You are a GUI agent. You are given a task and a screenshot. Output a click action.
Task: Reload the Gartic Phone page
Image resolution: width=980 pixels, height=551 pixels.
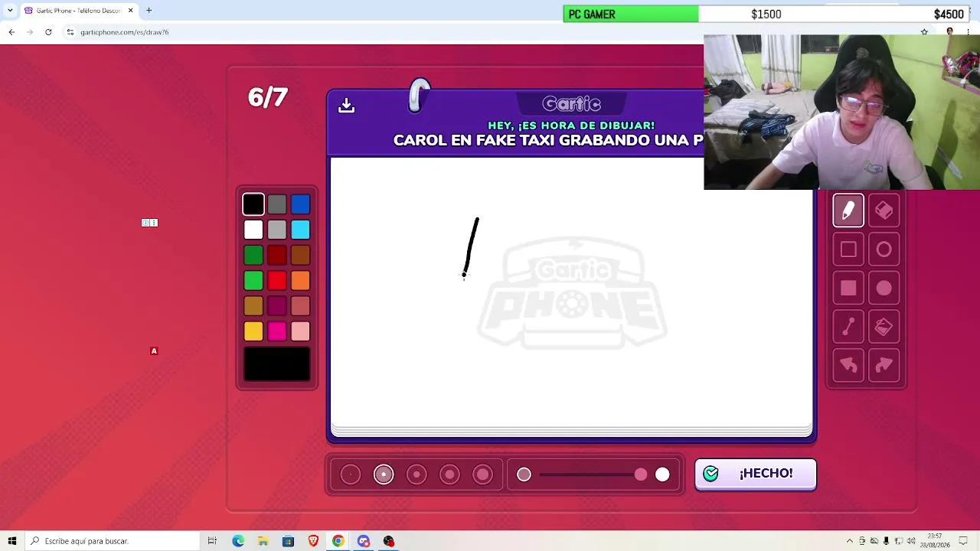tap(48, 32)
